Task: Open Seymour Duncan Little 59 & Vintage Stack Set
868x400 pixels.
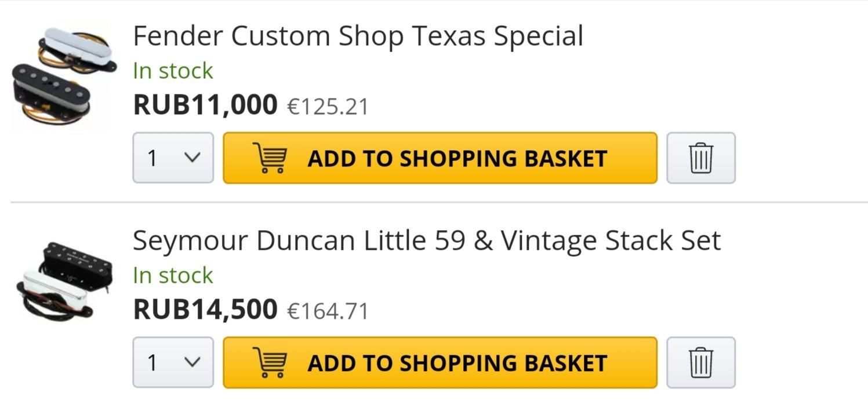Action: coord(426,241)
